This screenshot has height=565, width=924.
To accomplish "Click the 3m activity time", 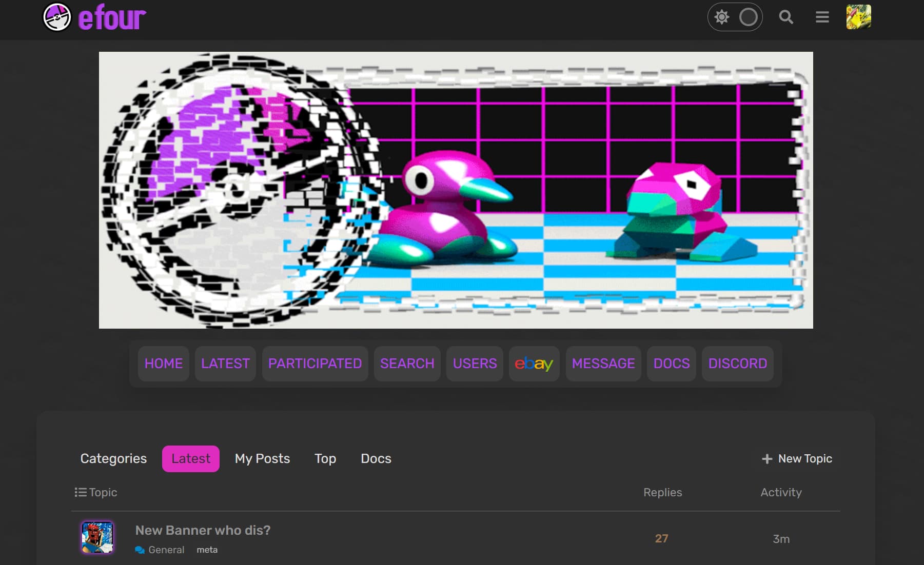I will pyautogui.click(x=781, y=539).
